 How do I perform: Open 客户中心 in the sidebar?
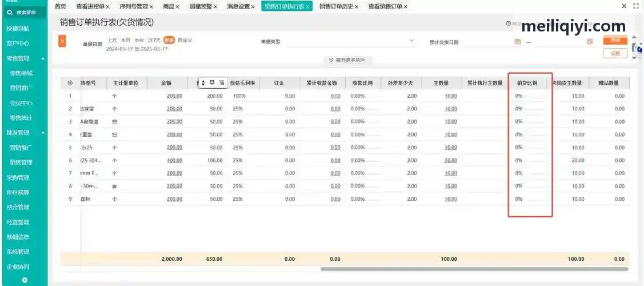point(18,43)
